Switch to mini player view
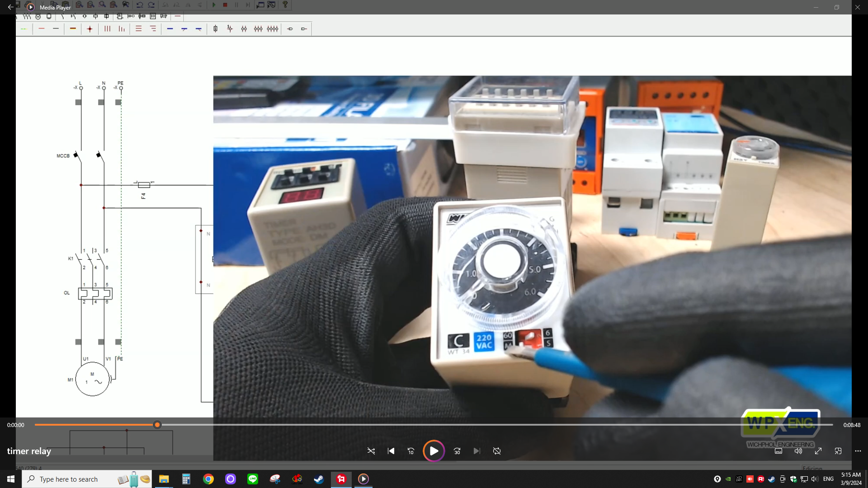Image resolution: width=868 pixels, height=488 pixels. pyautogui.click(x=838, y=451)
